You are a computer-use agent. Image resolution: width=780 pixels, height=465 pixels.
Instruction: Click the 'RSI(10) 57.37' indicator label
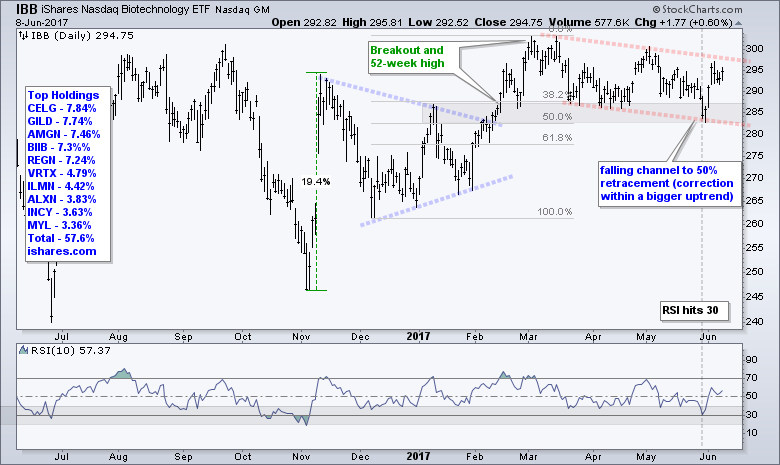tap(71, 351)
